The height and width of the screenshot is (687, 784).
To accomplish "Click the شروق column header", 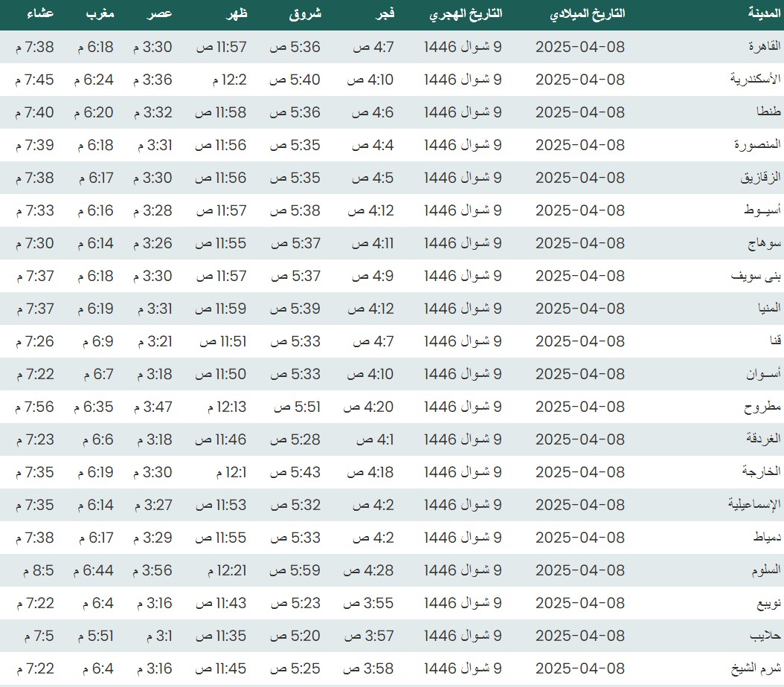I will coord(303,13).
